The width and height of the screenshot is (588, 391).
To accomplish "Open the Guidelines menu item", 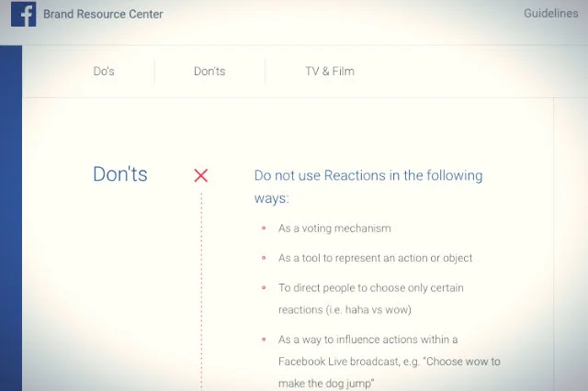I will 551,14.
